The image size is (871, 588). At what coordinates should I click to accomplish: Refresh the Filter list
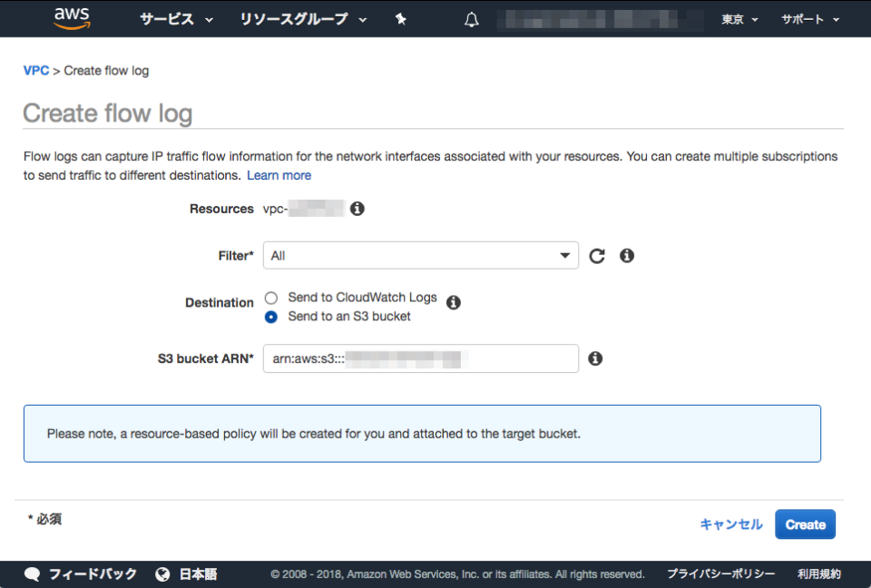tap(596, 255)
